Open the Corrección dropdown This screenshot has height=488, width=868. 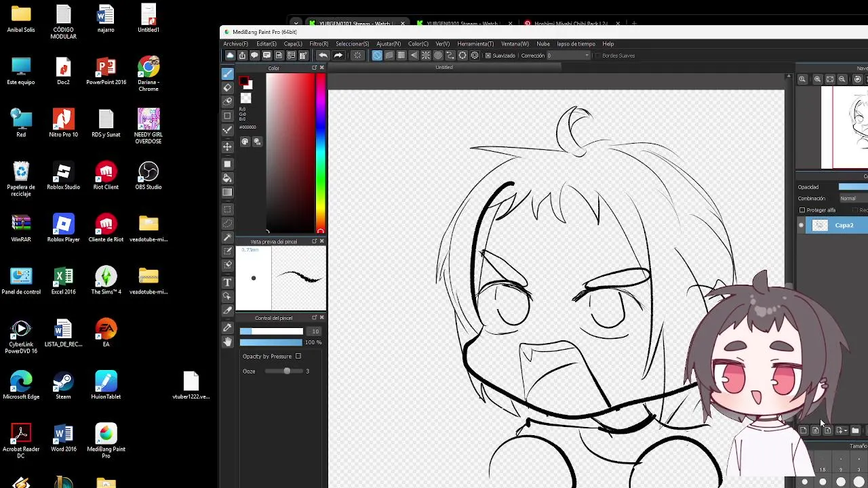click(569, 56)
